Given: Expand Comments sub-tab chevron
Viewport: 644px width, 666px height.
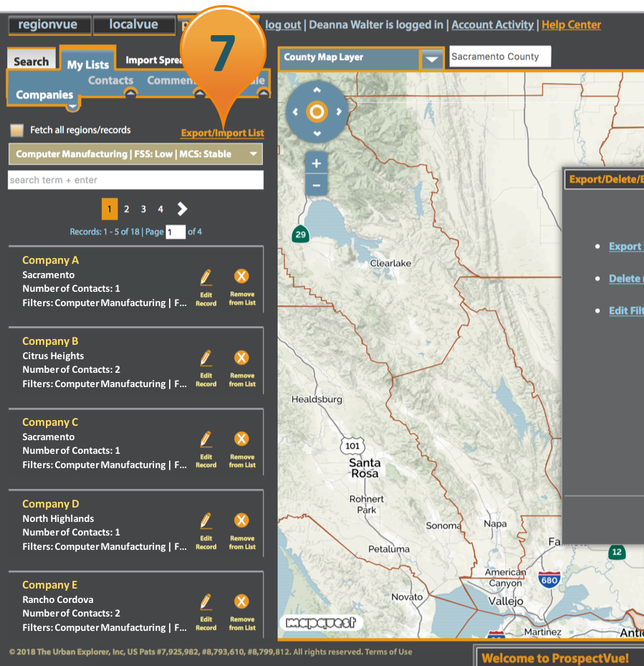Looking at the screenshot, I should tap(199, 93).
